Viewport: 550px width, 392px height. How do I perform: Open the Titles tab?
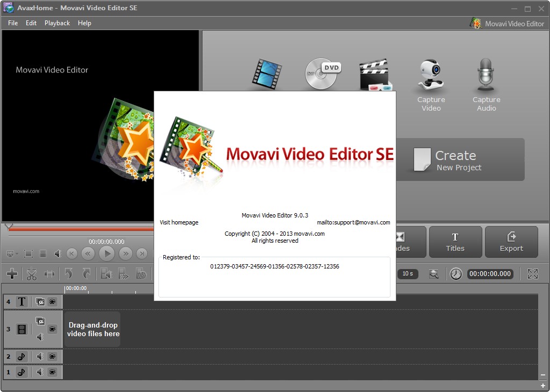tap(455, 242)
